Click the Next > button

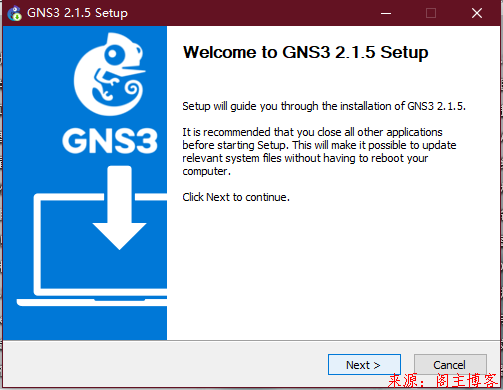(x=364, y=365)
